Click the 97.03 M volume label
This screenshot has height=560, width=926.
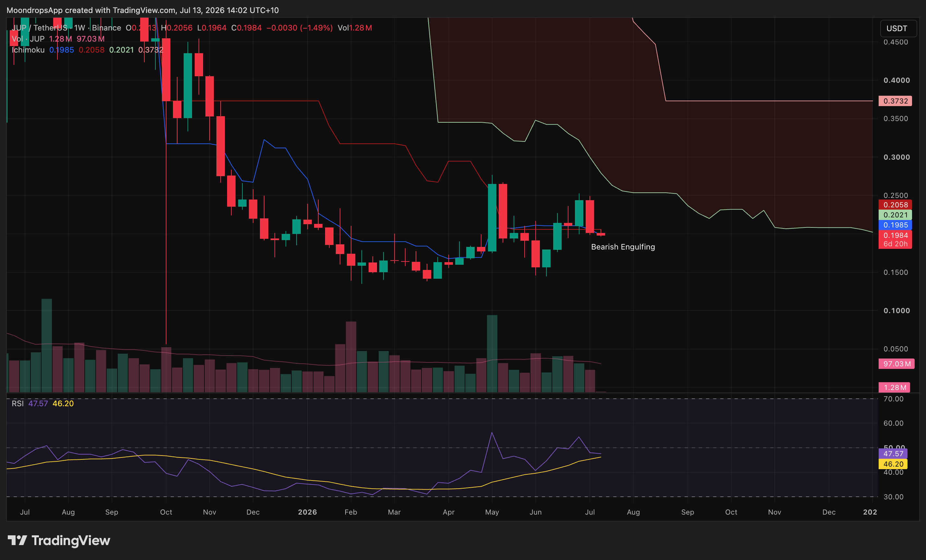(896, 364)
